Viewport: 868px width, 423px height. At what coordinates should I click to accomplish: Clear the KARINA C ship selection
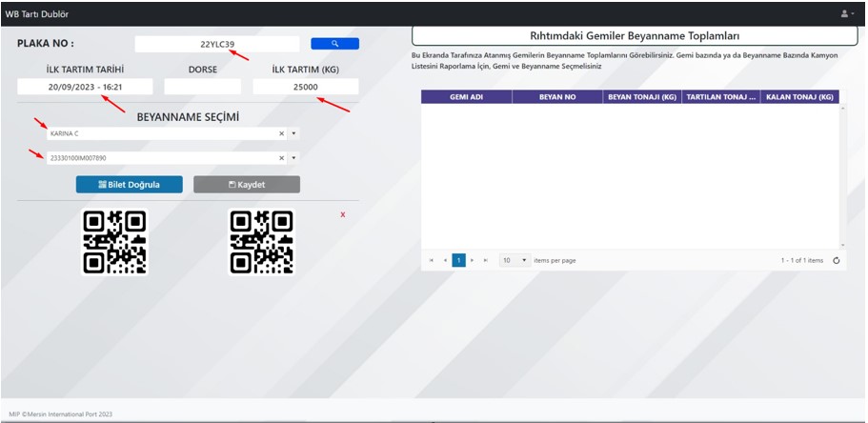(x=281, y=133)
